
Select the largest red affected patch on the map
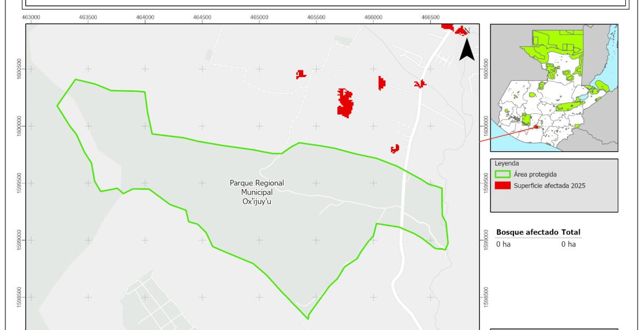click(345, 103)
